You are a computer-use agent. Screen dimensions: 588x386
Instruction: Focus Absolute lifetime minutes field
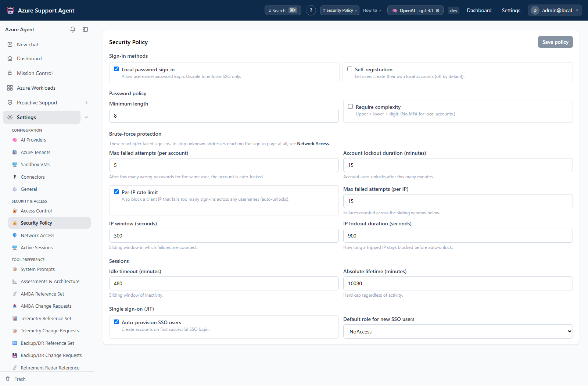[x=458, y=283]
